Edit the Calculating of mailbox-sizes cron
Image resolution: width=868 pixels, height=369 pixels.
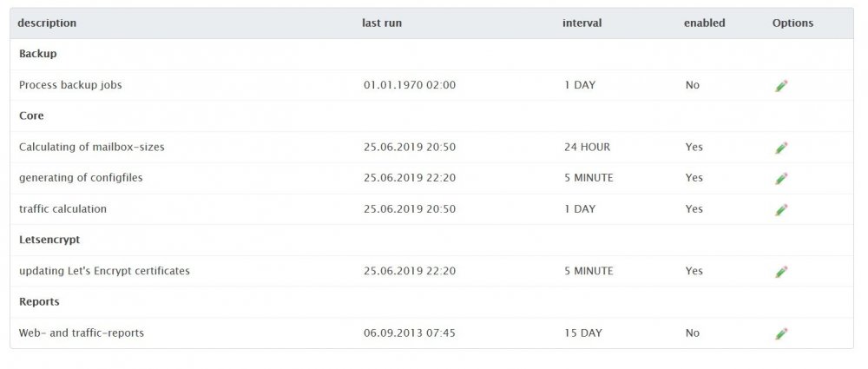point(781,148)
